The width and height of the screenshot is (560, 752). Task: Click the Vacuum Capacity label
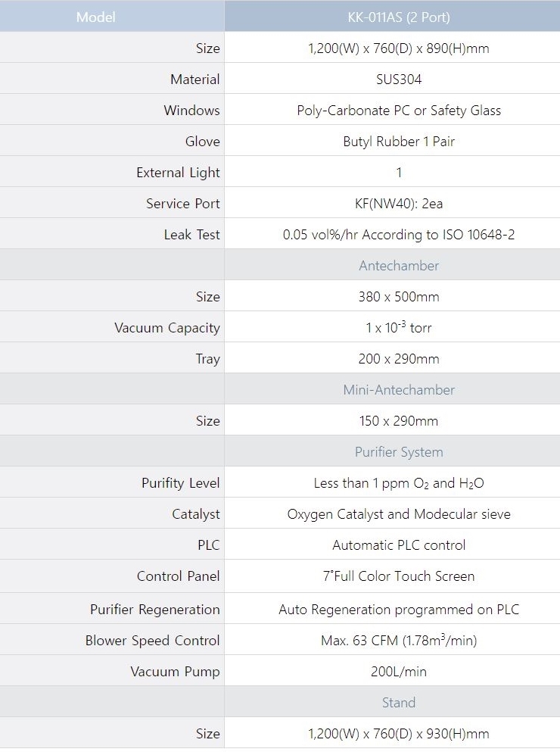(x=167, y=328)
